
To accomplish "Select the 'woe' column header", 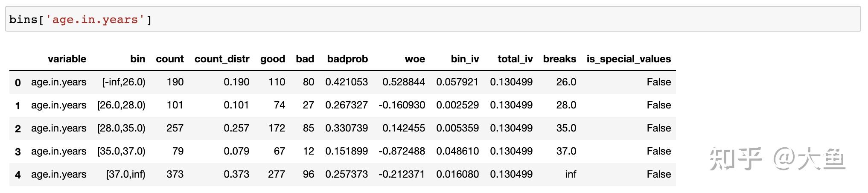I will [414, 59].
